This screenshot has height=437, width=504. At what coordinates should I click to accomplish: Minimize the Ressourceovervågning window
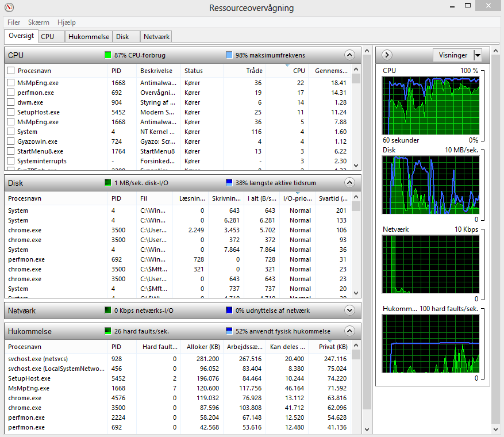pos(452,6)
